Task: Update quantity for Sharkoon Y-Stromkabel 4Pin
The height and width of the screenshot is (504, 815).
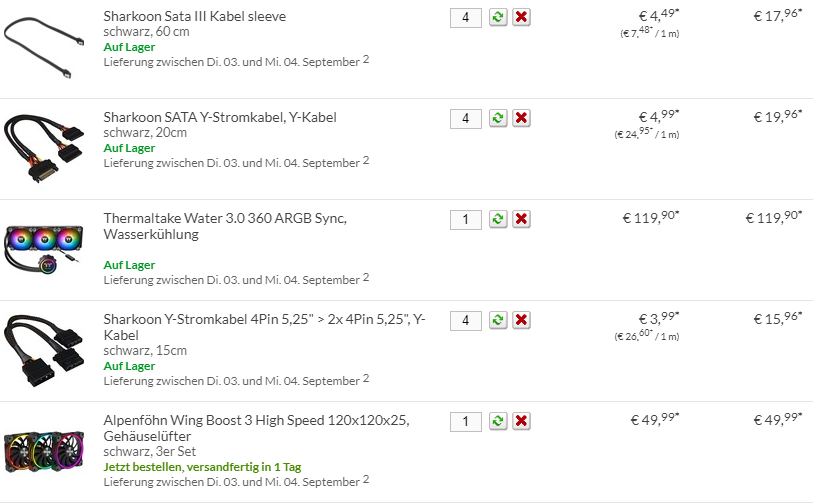Action: (498, 320)
